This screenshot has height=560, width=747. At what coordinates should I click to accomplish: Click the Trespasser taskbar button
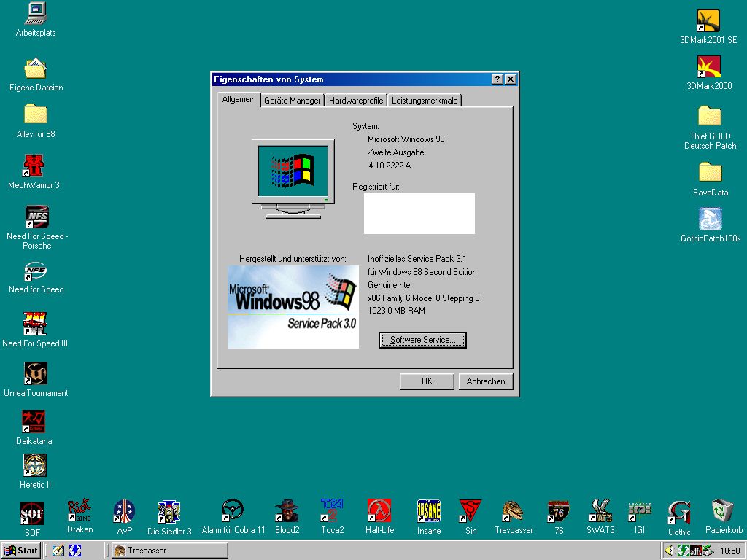pyautogui.click(x=169, y=551)
